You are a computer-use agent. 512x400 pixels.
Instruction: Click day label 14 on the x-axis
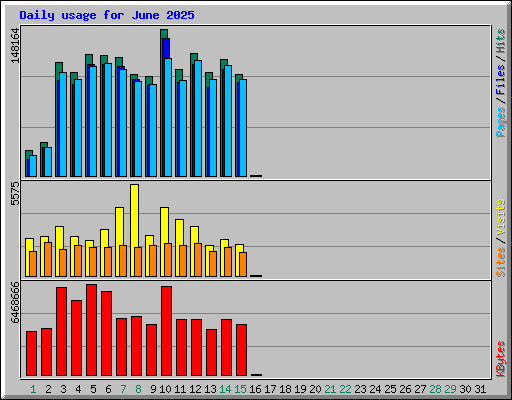[225, 389]
